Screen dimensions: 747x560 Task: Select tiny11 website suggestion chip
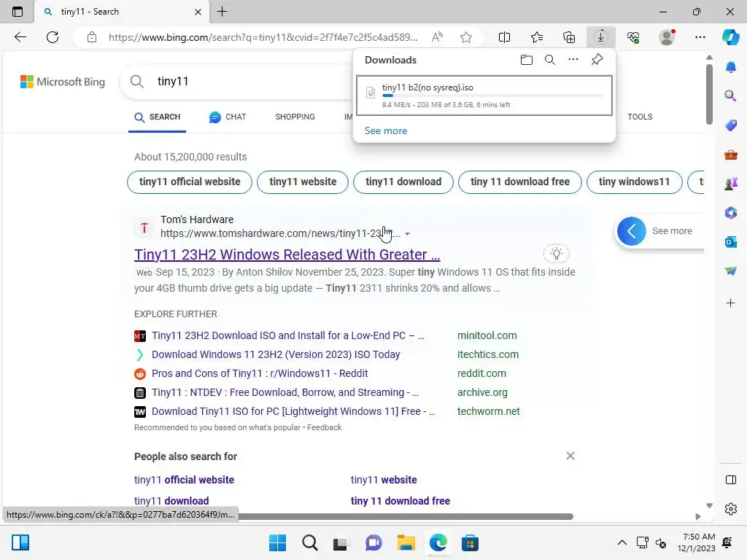pos(303,182)
